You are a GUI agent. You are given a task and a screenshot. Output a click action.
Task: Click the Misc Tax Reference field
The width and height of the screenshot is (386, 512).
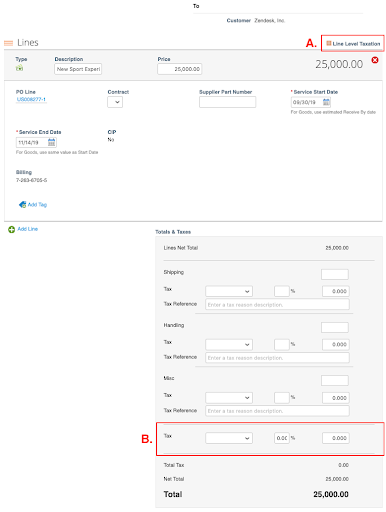(277, 411)
